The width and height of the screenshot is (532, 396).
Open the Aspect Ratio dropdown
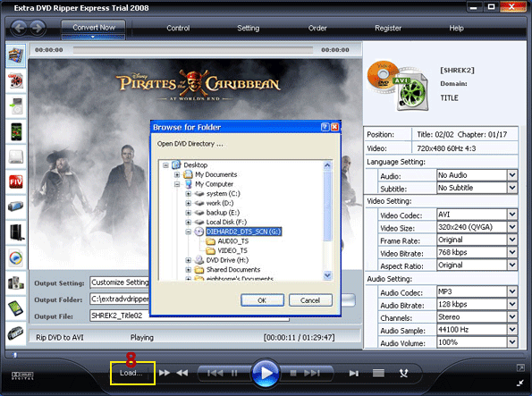click(x=512, y=265)
